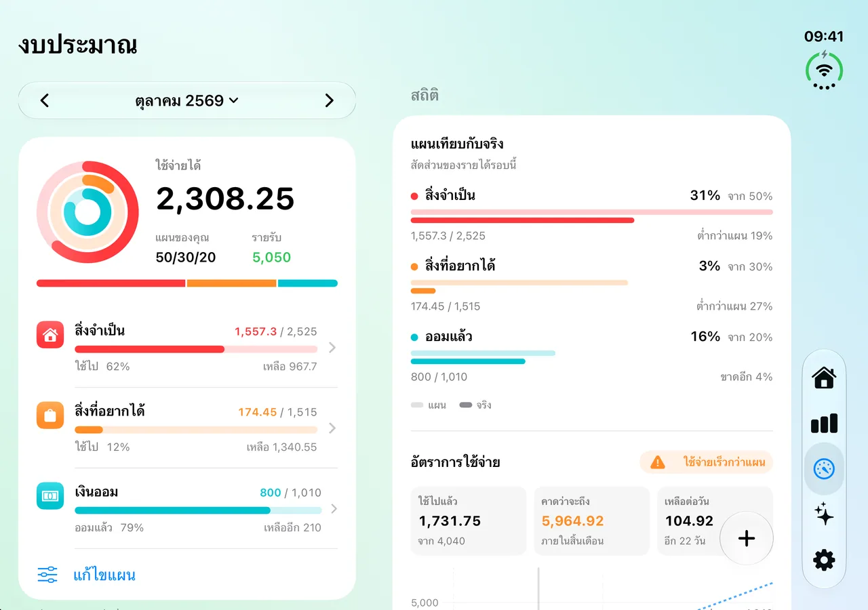Click the ใช้ไปแล้ว 1,731.75 card
This screenshot has height=610, width=868.
(x=469, y=521)
